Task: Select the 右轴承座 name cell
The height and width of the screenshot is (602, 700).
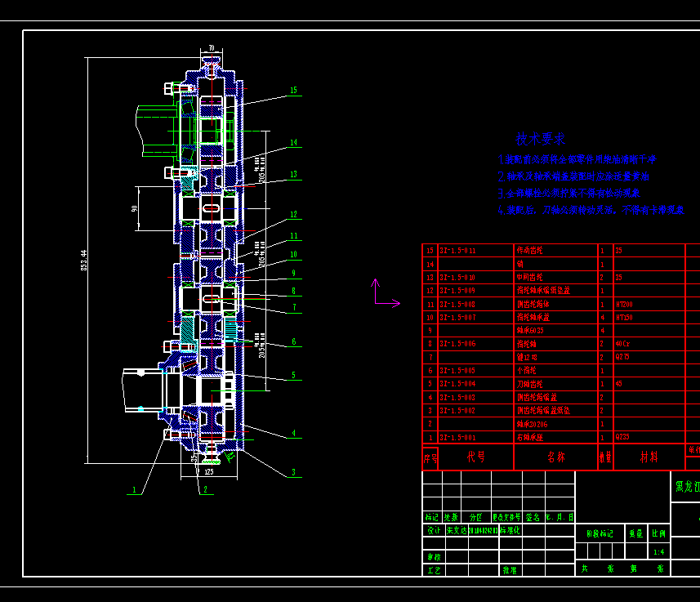Action: pos(529,438)
